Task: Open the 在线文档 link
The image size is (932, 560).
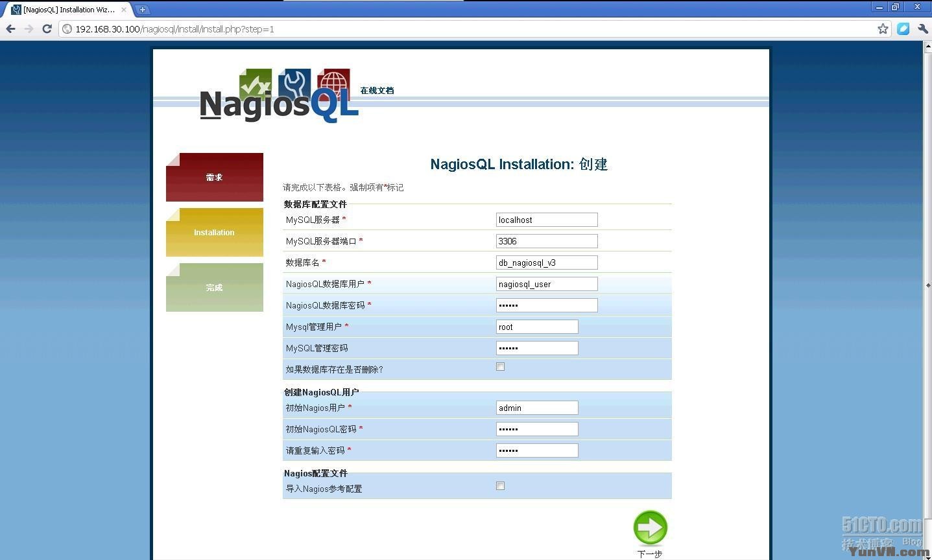Action: click(377, 90)
